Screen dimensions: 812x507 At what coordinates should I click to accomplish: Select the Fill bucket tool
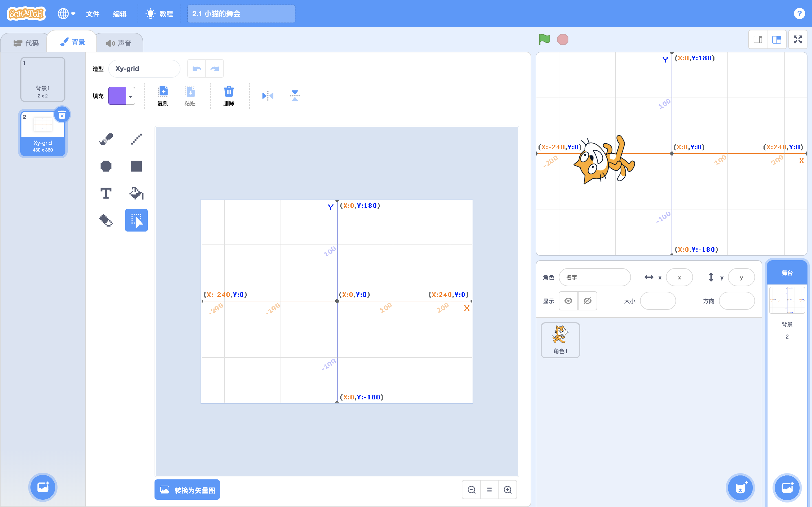[x=136, y=193]
